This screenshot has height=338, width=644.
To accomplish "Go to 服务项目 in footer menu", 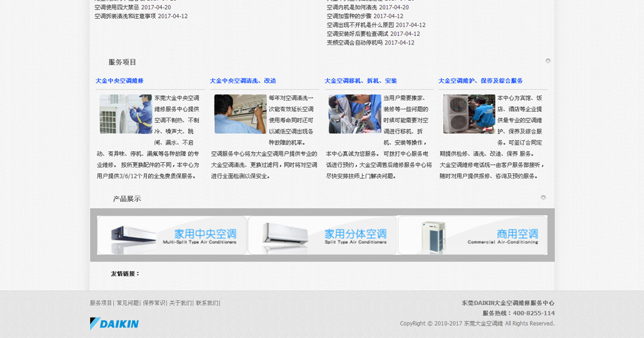I will (x=100, y=303).
